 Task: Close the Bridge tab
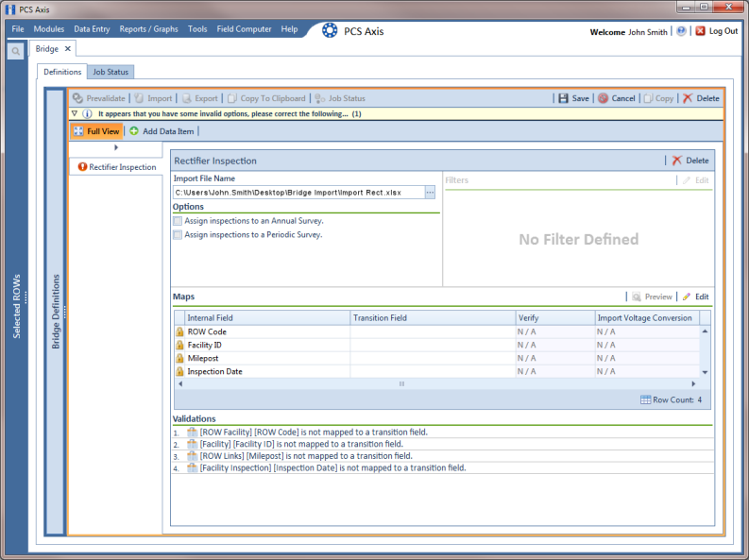click(x=68, y=49)
